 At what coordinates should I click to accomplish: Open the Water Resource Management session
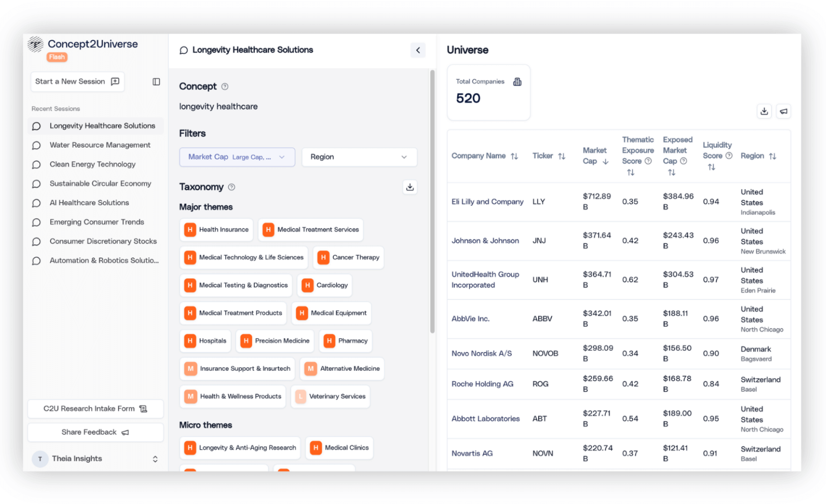pos(100,145)
